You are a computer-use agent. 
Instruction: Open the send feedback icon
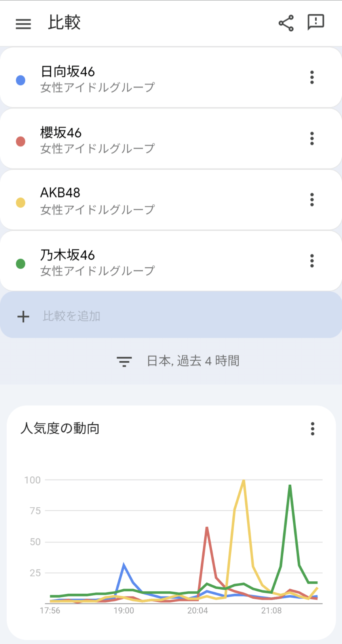pyautogui.click(x=315, y=22)
